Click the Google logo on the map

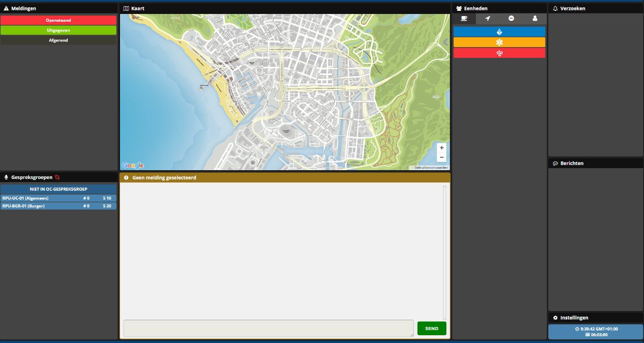[x=132, y=166]
